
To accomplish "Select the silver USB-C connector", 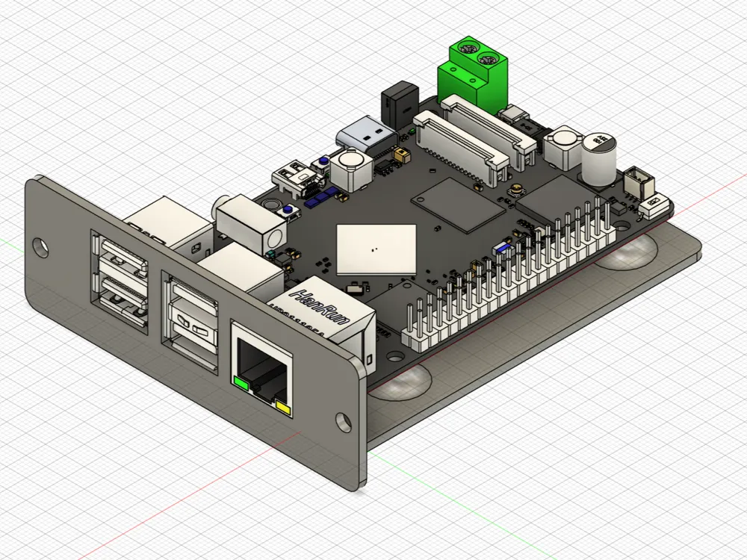I will pos(367,136).
